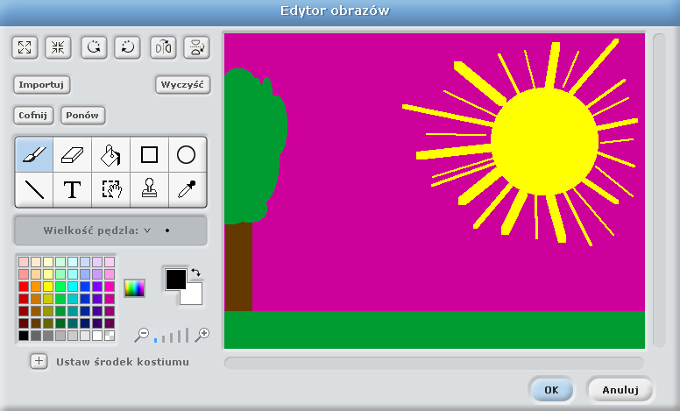
Task: Select the selection (move) tool
Action: coord(111,189)
